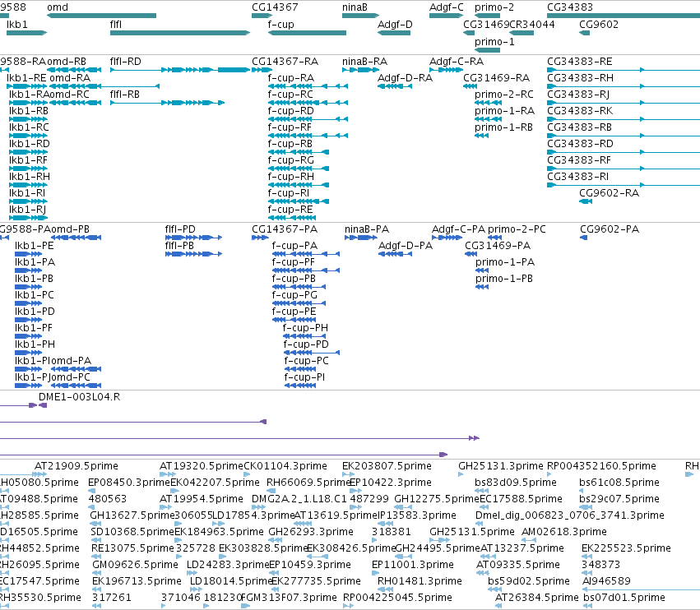The height and width of the screenshot is (610, 700).
Task: Open protein CG31469-PA label
Action: click(498, 246)
